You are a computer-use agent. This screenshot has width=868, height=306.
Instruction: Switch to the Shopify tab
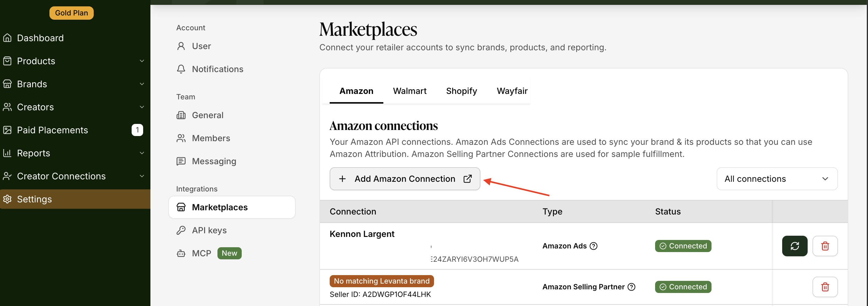click(x=461, y=91)
